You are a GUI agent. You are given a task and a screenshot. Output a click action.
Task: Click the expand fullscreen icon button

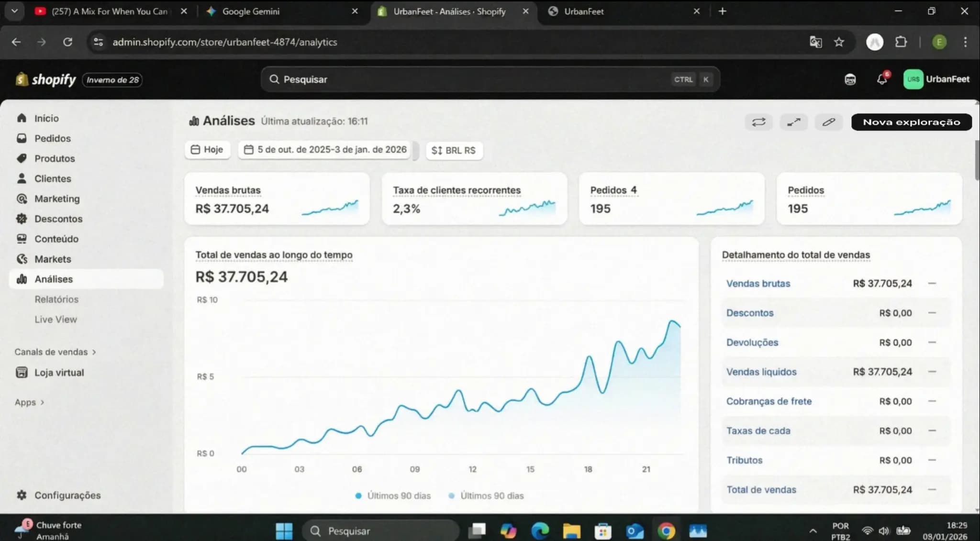click(794, 122)
